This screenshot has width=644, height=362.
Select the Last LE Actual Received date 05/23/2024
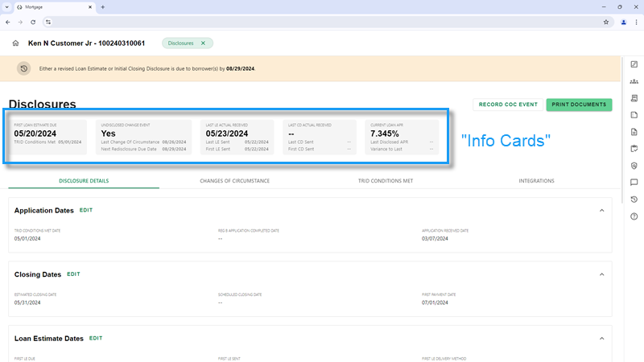coord(227,134)
